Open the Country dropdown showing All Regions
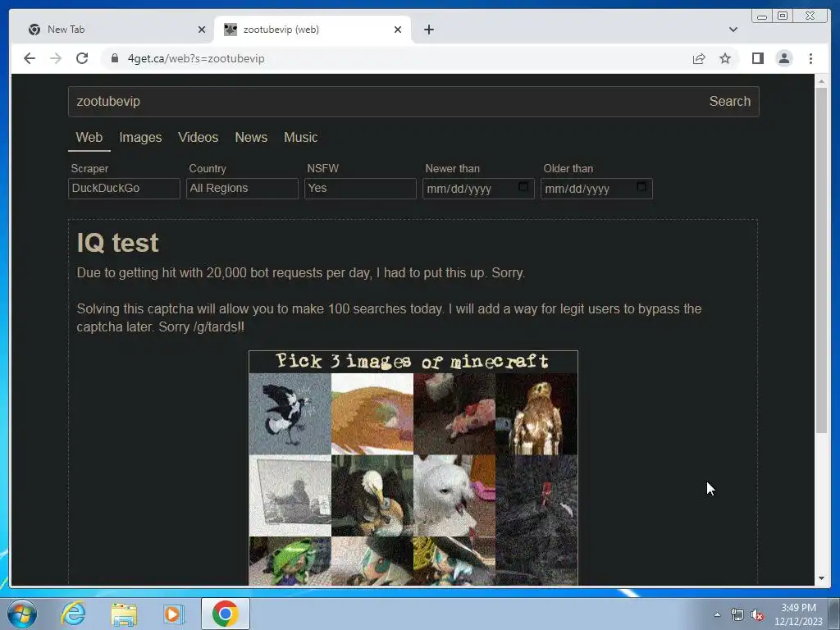The image size is (840, 630). [x=242, y=189]
